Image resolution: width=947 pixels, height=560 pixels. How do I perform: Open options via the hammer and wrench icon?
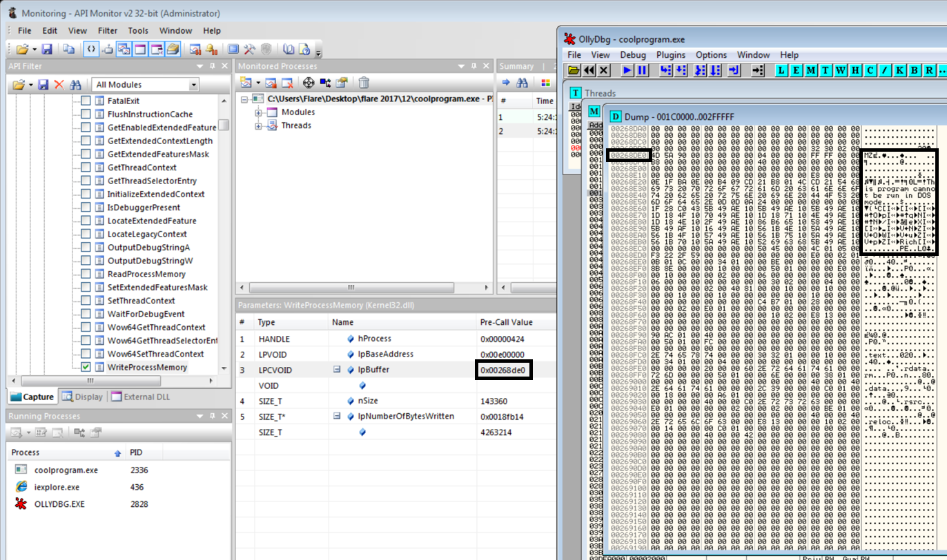(250, 49)
